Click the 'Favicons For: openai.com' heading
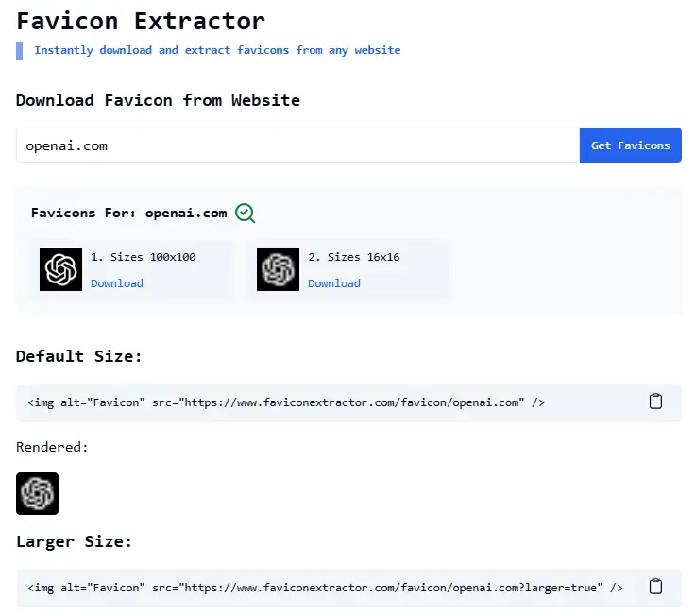695x616 pixels. (x=129, y=213)
